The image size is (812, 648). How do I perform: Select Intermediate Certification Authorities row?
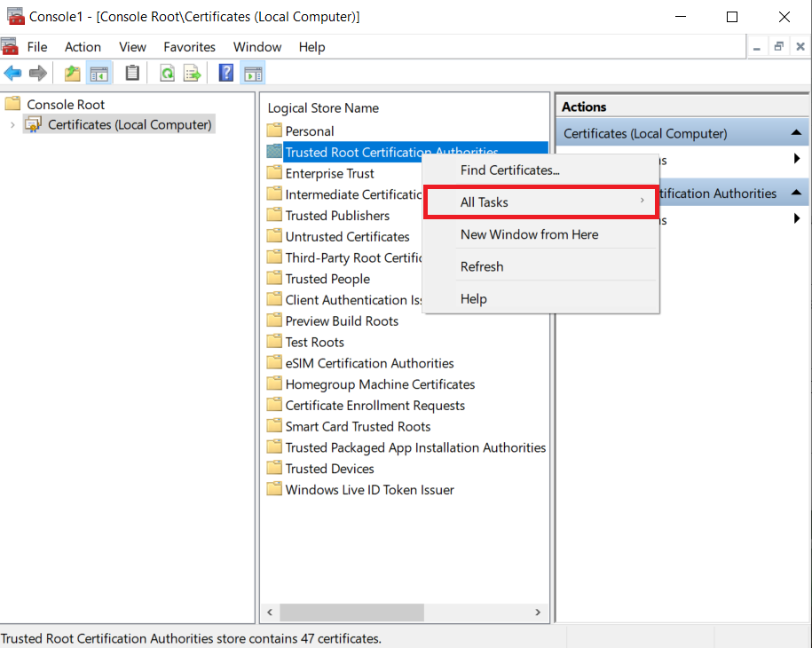(353, 194)
